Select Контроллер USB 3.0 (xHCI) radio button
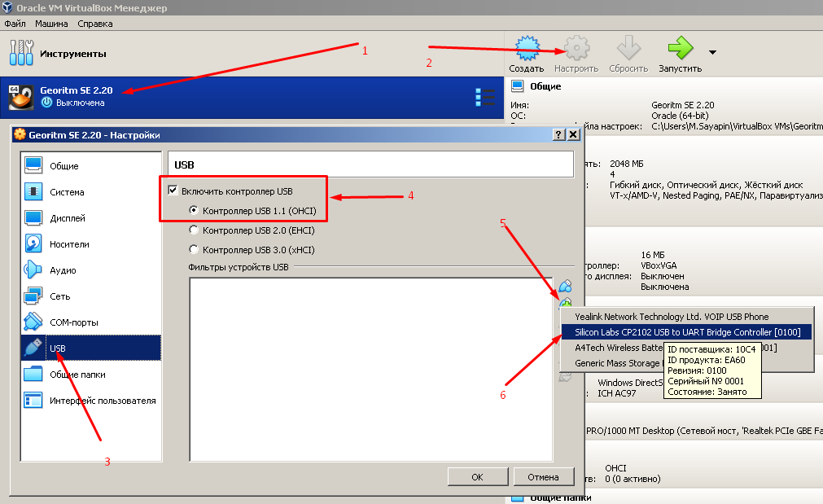This screenshot has height=504, width=823. 194,249
